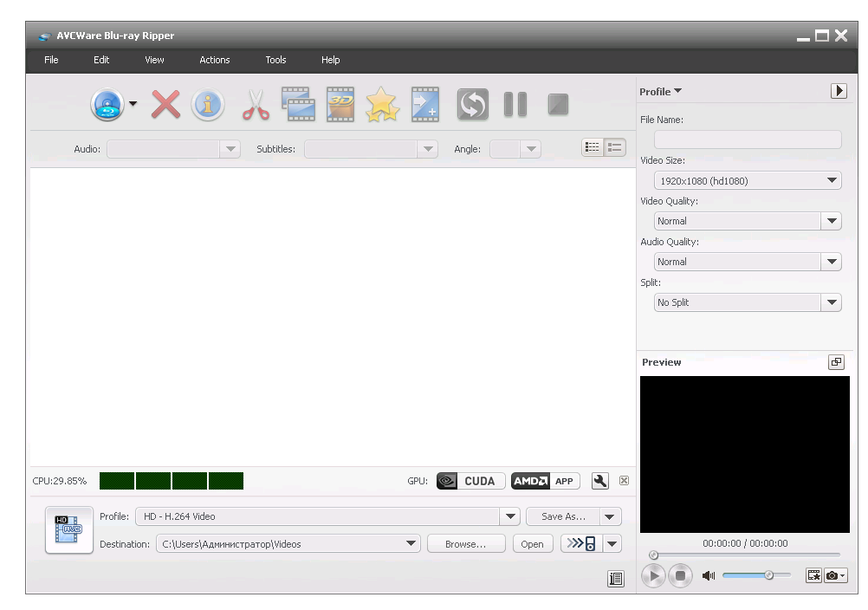868x610 pixels.
Task: Open the log list icon
Action: 616,579
